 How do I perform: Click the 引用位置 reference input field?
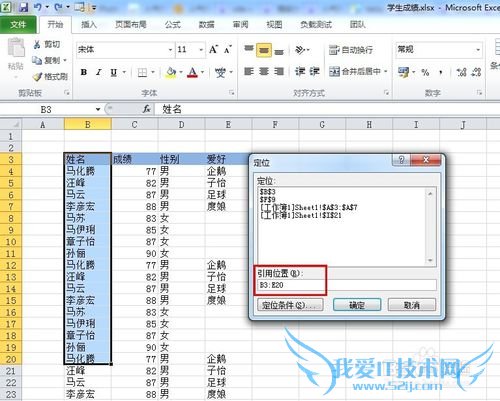coord(347,285)
